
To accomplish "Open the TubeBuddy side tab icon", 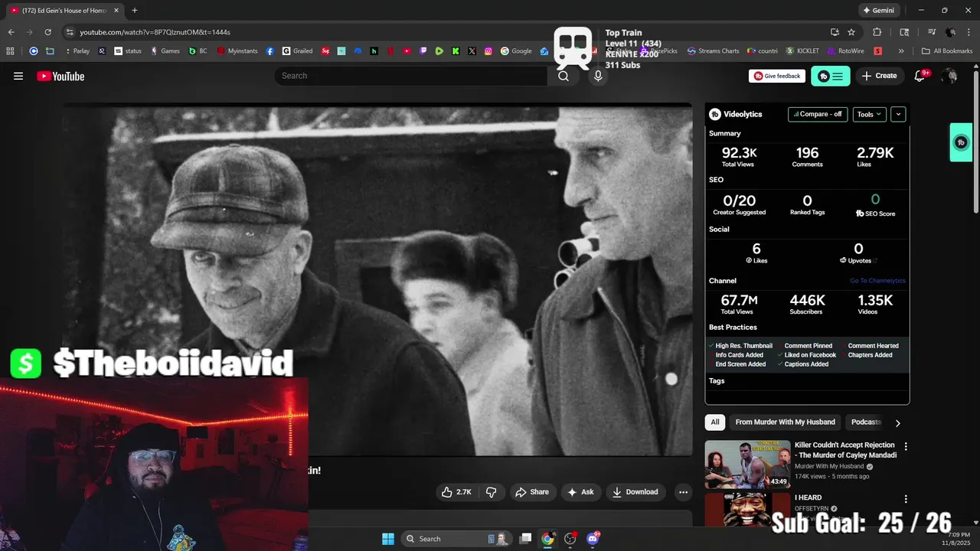I will pyautogui.click(x=961, y=142).
